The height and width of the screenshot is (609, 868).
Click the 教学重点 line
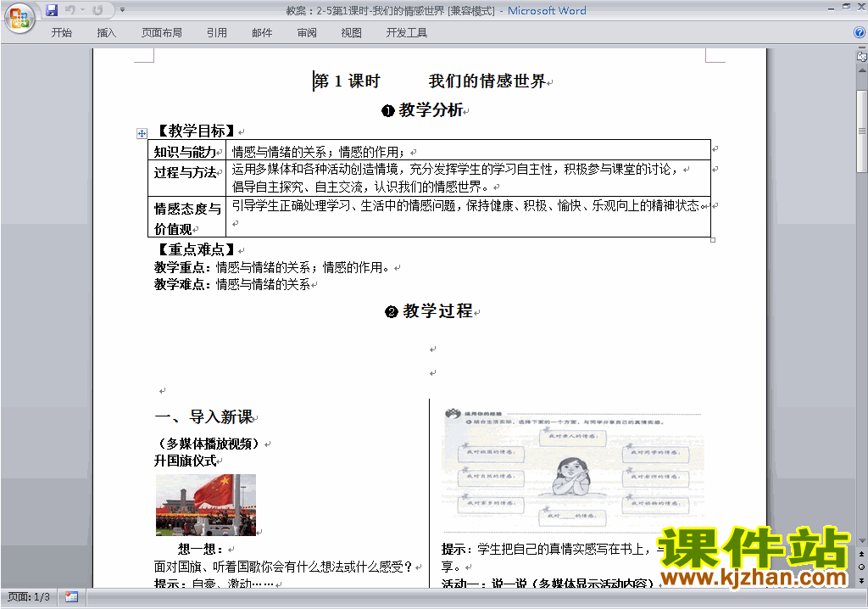coord(272,268)
